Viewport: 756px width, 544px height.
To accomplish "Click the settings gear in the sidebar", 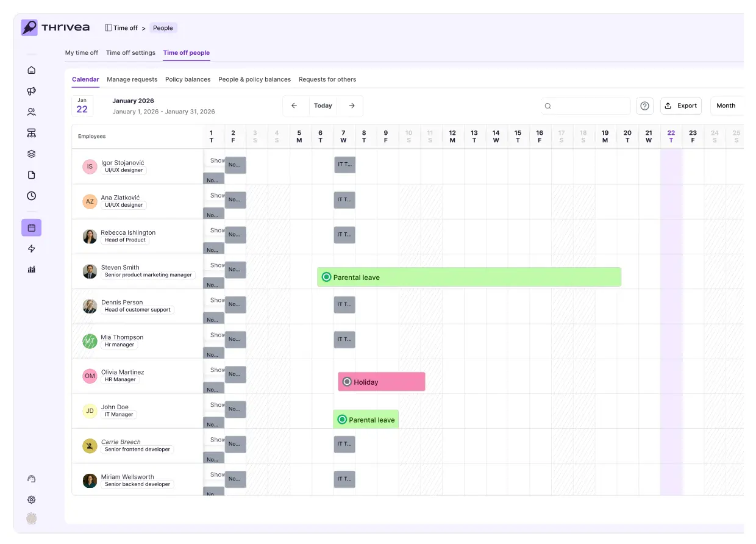I will point(32,499).
